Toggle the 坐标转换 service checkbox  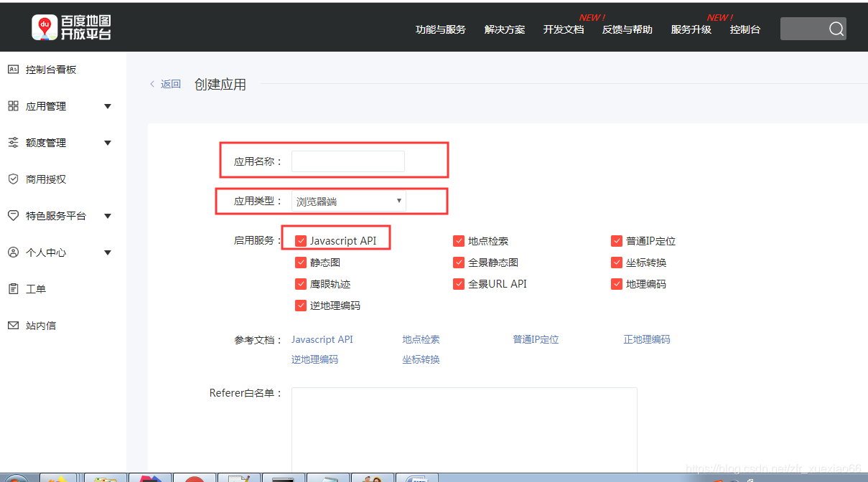(x=617, y=263)
